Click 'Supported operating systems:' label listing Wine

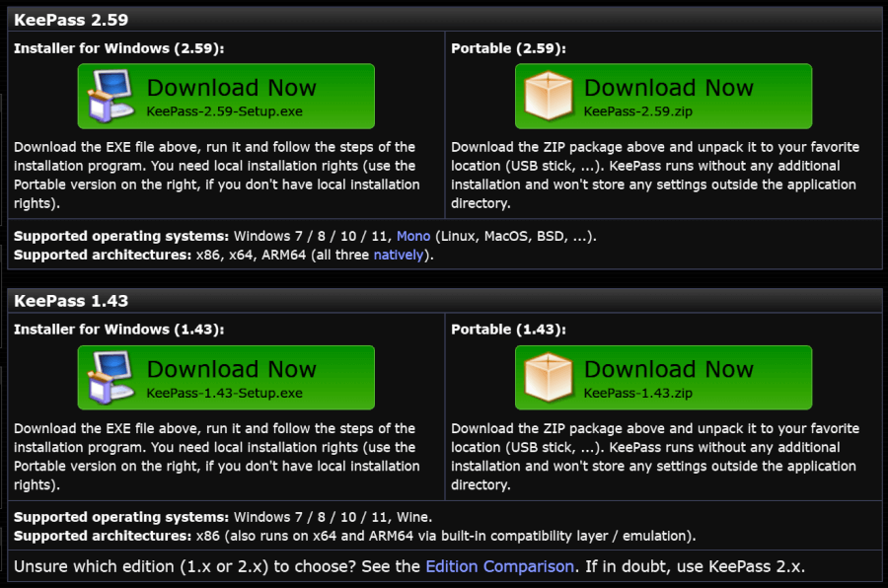click(121, 517)
